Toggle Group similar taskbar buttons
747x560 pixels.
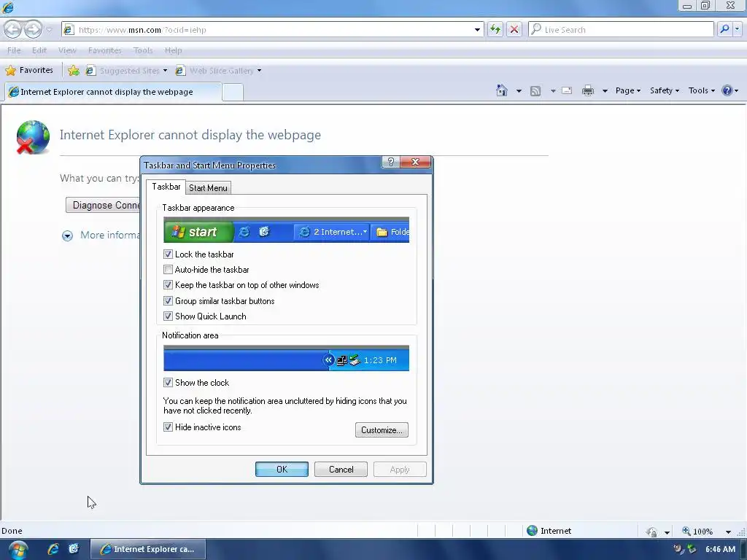(168, 301)
